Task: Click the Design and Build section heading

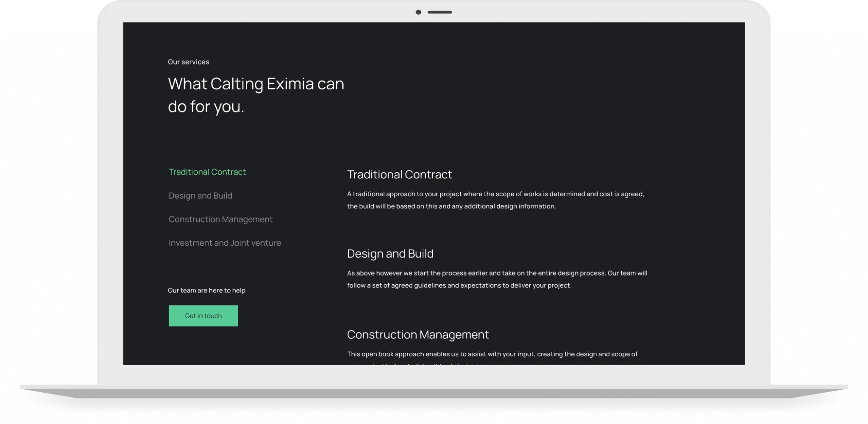Action: 390,254
